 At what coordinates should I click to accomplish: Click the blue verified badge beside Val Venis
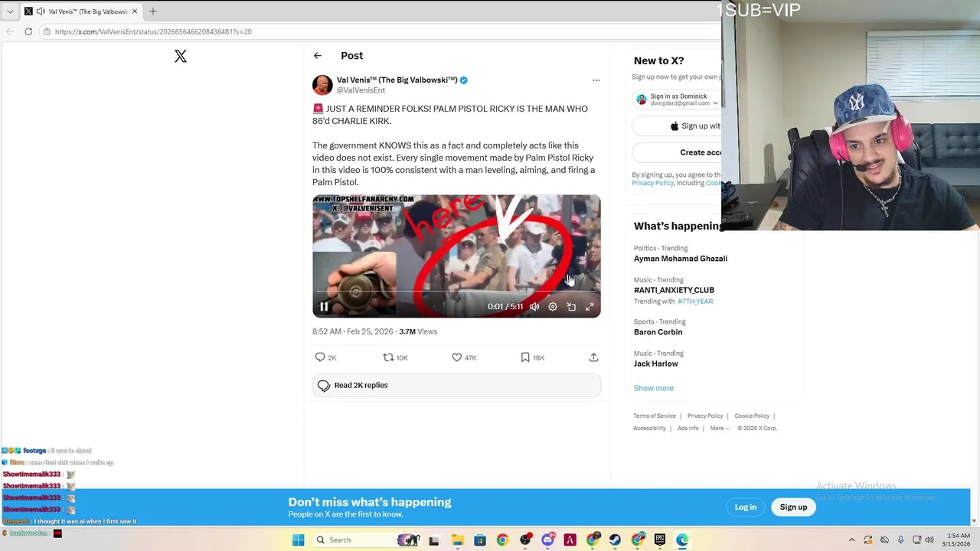coord(463,80)
